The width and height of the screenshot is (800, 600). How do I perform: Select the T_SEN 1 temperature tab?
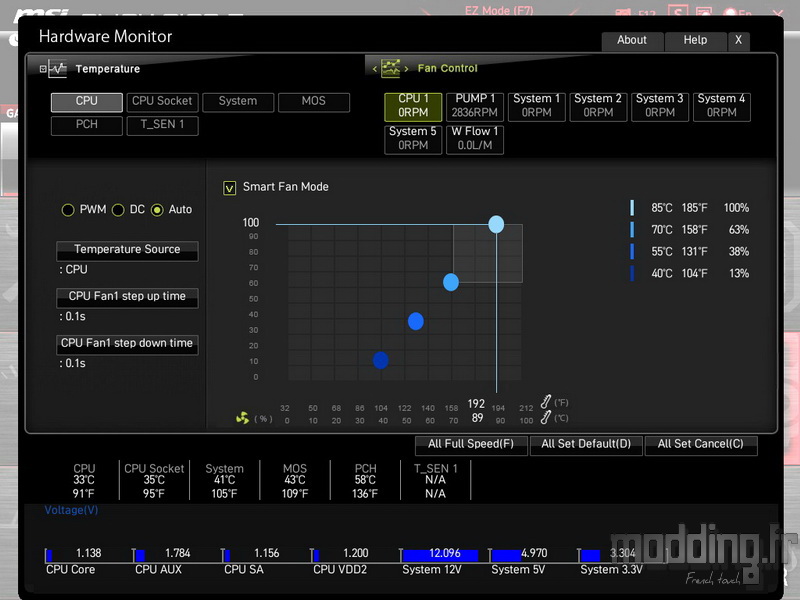[162, 125]
